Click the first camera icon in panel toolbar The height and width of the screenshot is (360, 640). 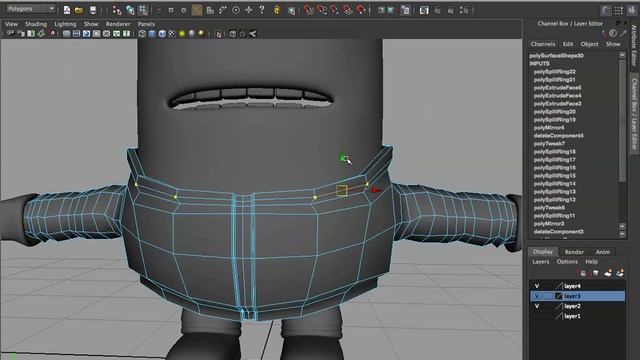11,34
